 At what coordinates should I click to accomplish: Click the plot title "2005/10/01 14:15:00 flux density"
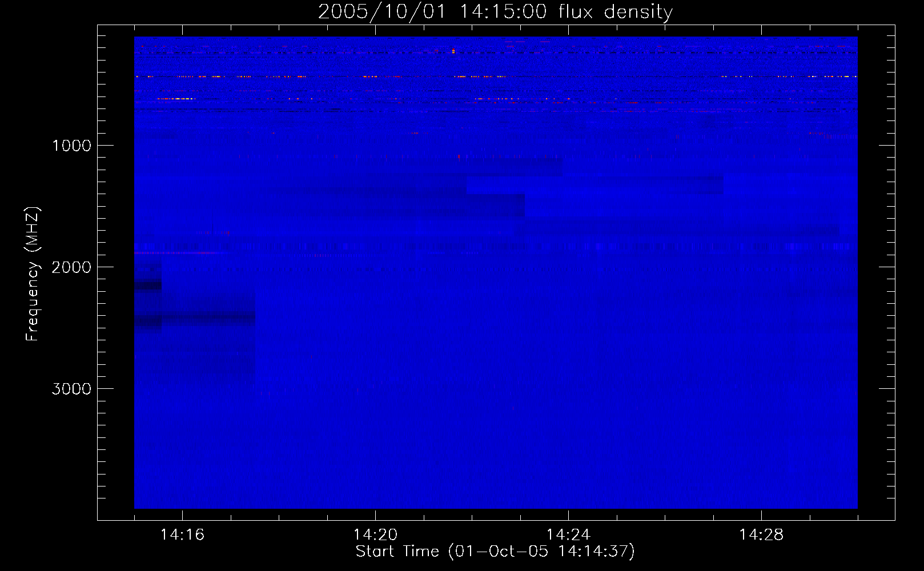click(x=495, y=11)
